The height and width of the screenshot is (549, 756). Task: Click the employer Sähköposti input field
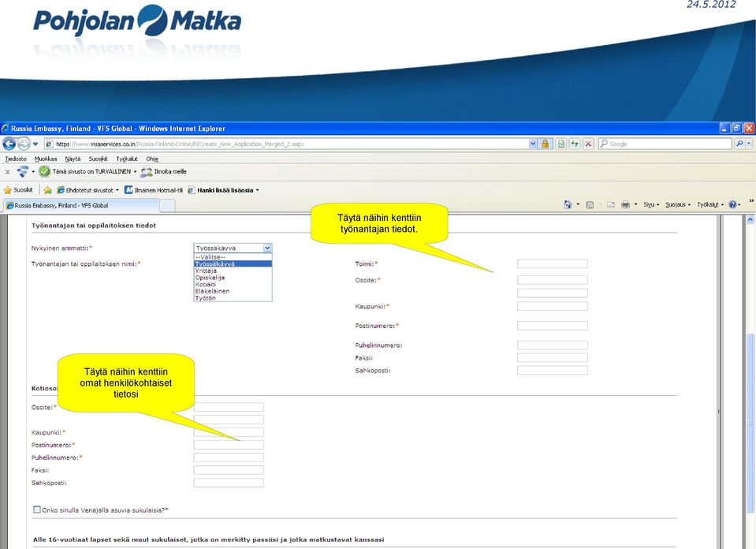point(553,370)
